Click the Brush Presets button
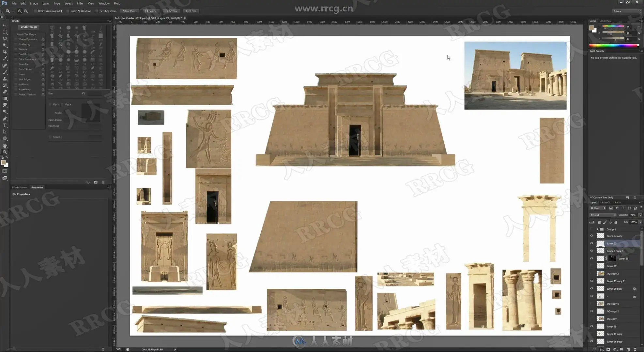This screenshot has height=352, width=644. [29, 27]
